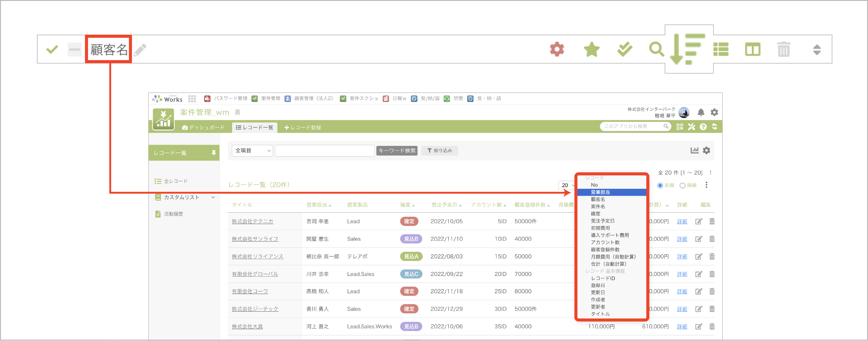The width and height of the screenshot is (868, 341).
Task: Open the 顧客管理（法人2） app shortcut
Action: [x=309, y=98]
